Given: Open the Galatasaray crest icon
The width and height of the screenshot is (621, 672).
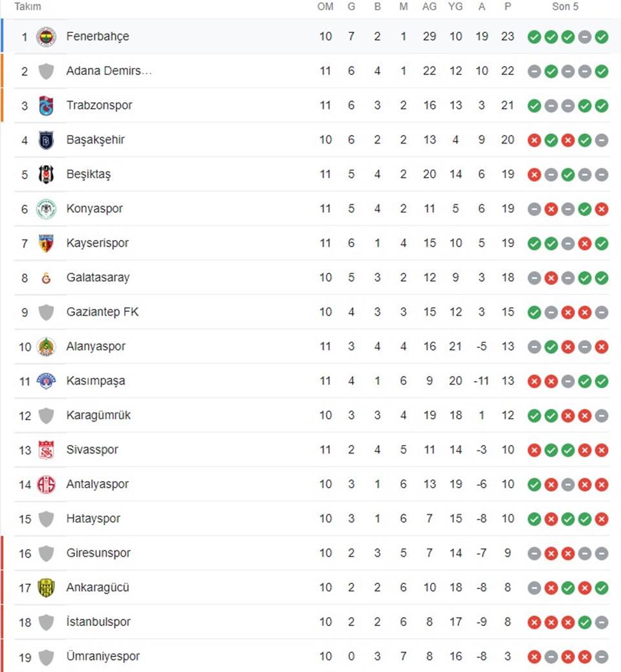Looking at the screenshot, I should [x=46, y=278].
